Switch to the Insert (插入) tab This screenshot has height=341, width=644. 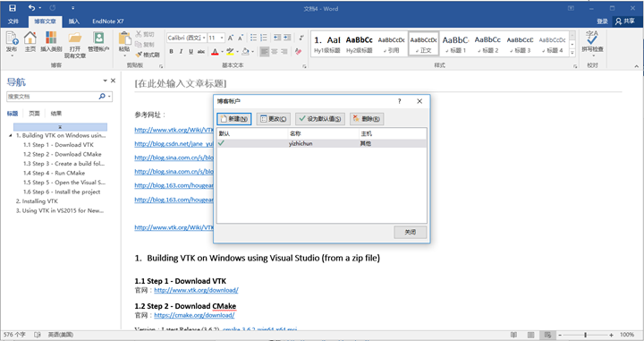74,21
